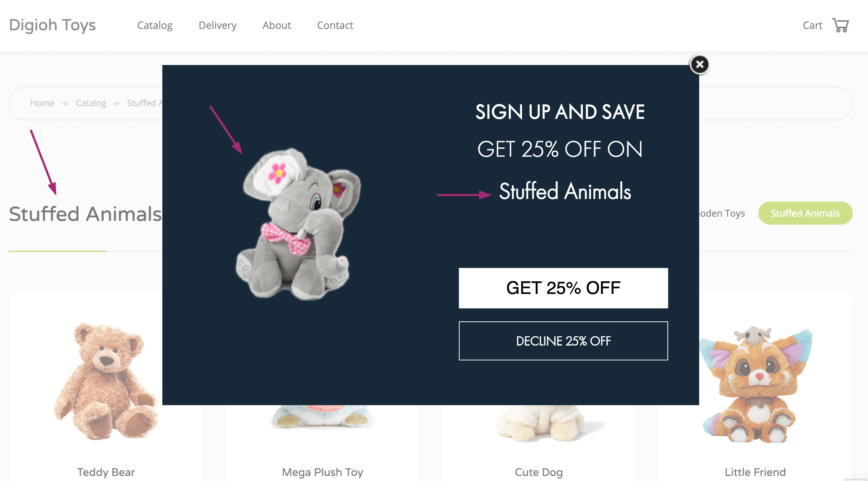Click the Mega Plush Toy title

(323, 472)
